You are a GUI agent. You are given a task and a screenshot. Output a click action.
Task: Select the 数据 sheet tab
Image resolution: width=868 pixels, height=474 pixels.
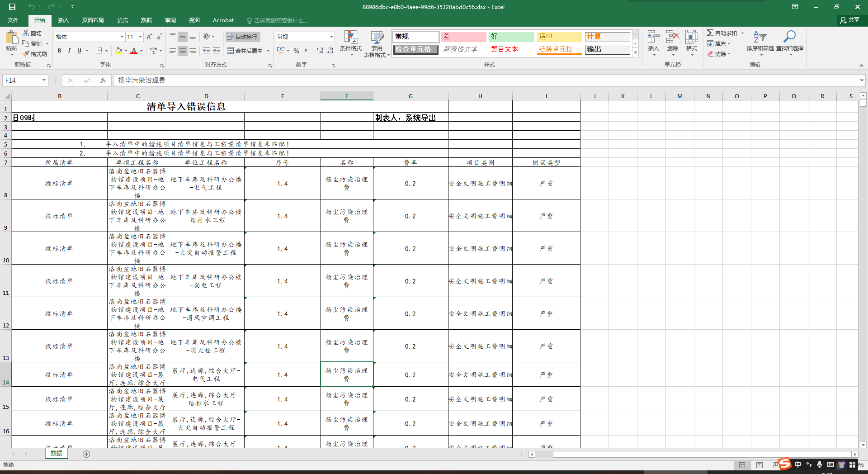pyautogui.click(x=57, y=453)
